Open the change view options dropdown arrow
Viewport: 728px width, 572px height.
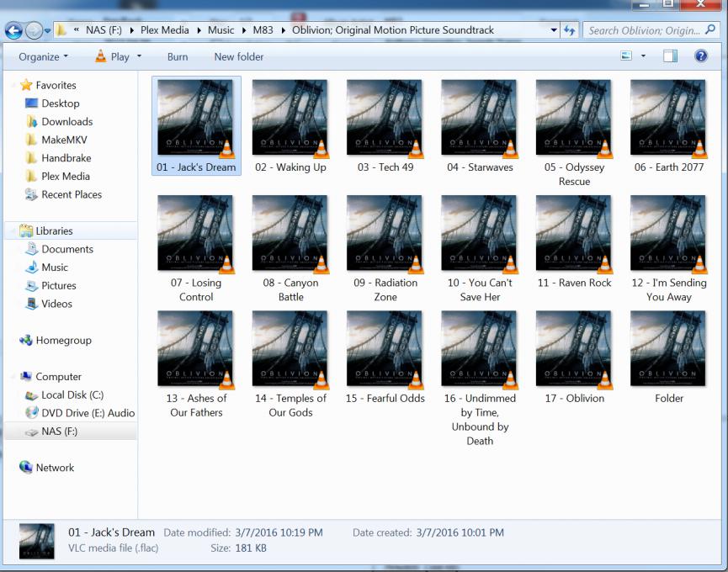(644, 56)
